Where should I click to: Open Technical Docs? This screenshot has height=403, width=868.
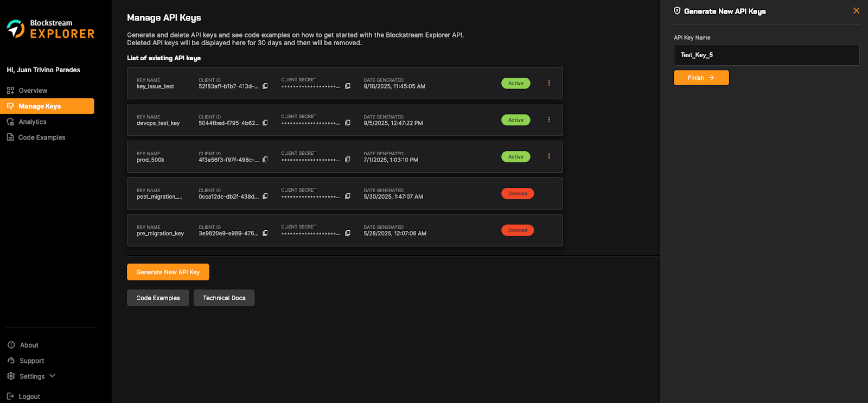click(224, 298)
